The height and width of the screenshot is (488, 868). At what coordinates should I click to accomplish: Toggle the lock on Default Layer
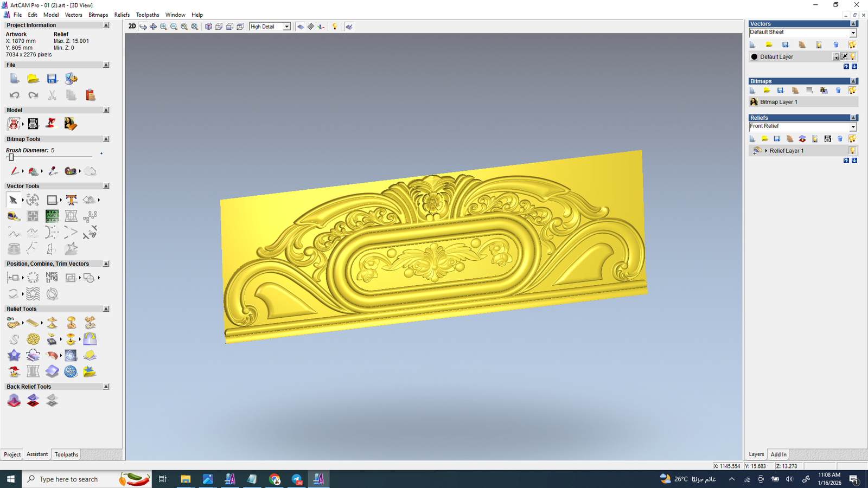point(837,56)
